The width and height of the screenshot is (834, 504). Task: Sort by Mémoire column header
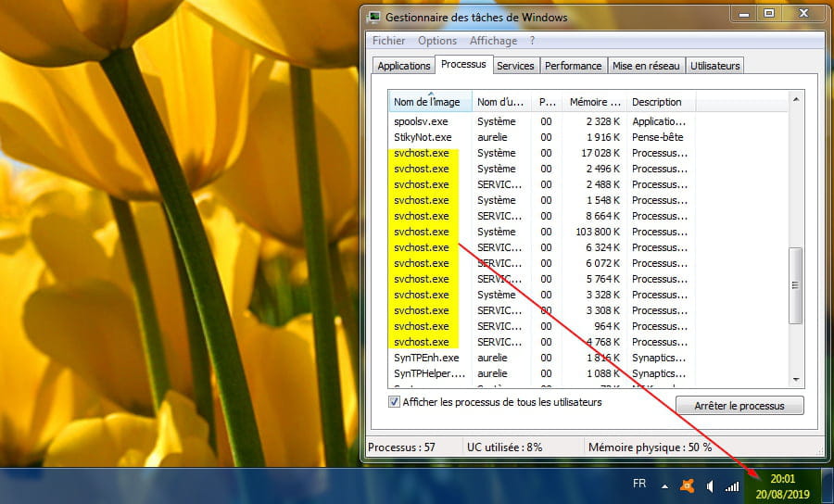(594, 102)
